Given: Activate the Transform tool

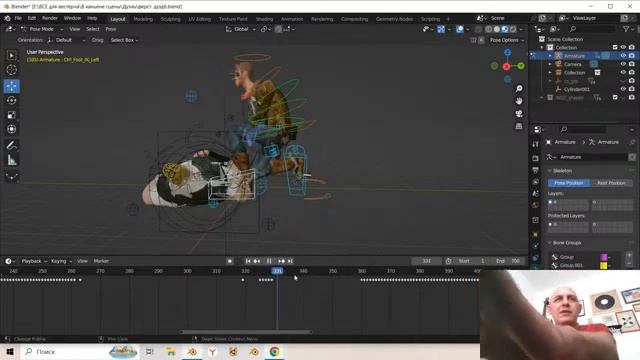Looking at the screenshot, I should click(x=11, y=129).
